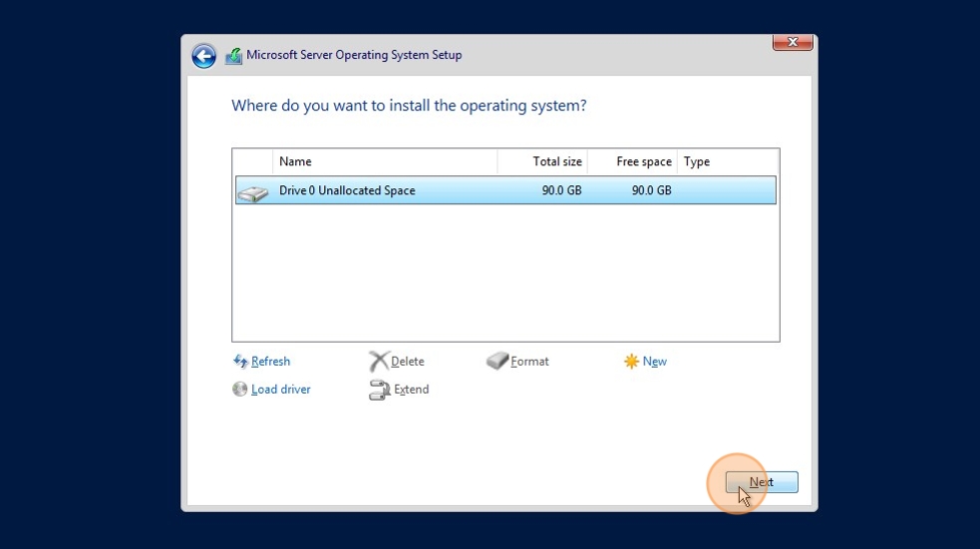Image resolution: width=980 pixels, height=549 pixels.
Task: Select the Drive 0 Unallocated Space row
Action: [505, 190]
